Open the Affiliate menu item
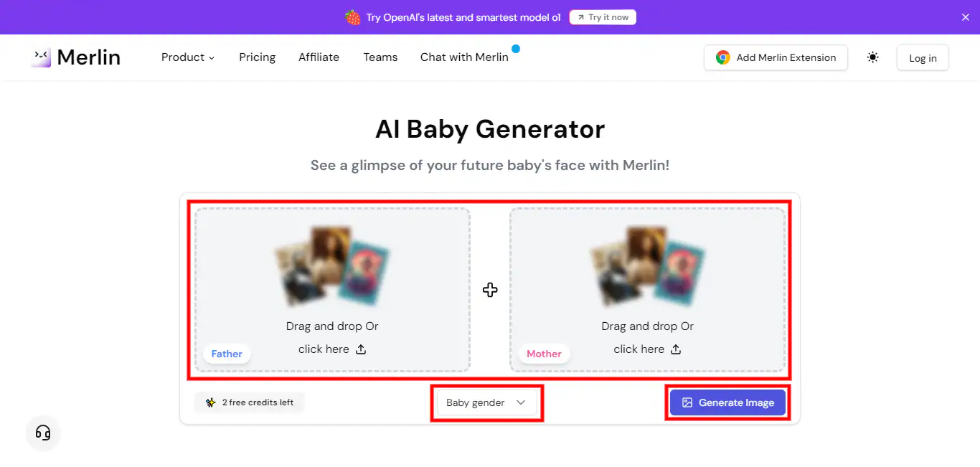The image size is (980, 467). click(319, 57)
